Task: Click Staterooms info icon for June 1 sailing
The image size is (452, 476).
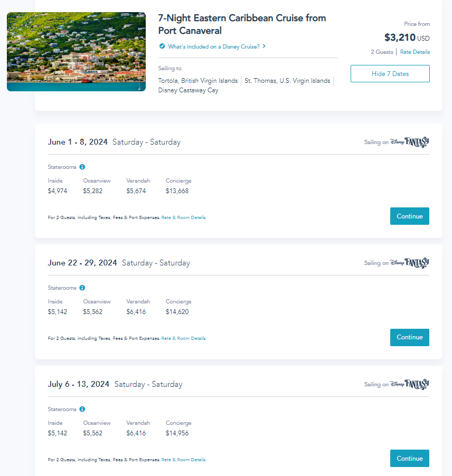Action: 82,167
